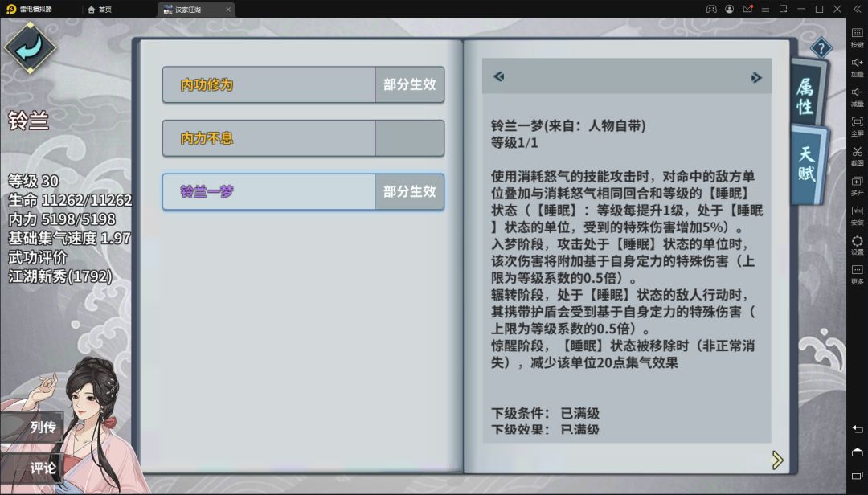868x495 pixels.
Task: Click 部分生效 status on 铃兰一梦 row
Action: point(410,191)
